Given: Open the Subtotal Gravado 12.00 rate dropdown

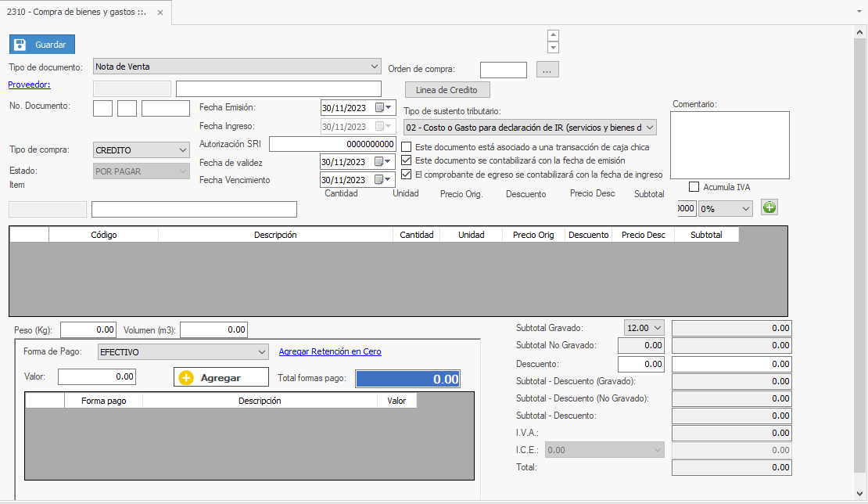Looking at the screenshot, I should pyautogui.click(x=644, y=328).
